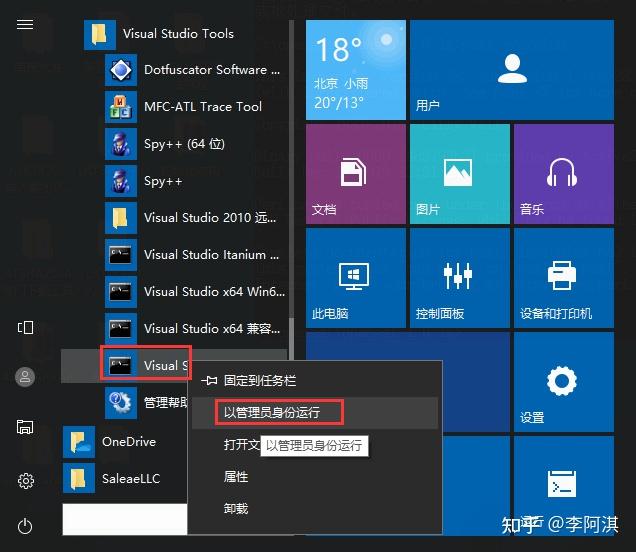Collapse the Visual Studio Tools folder
The width and height of the screenshot is (636, 552).
[x=174, y=34]
